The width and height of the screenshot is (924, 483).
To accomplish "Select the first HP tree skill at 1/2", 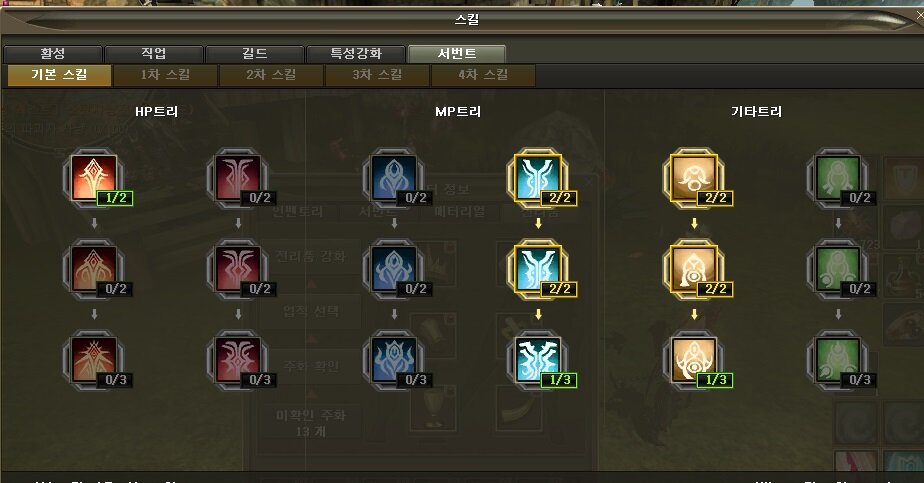I will (94, 177).
